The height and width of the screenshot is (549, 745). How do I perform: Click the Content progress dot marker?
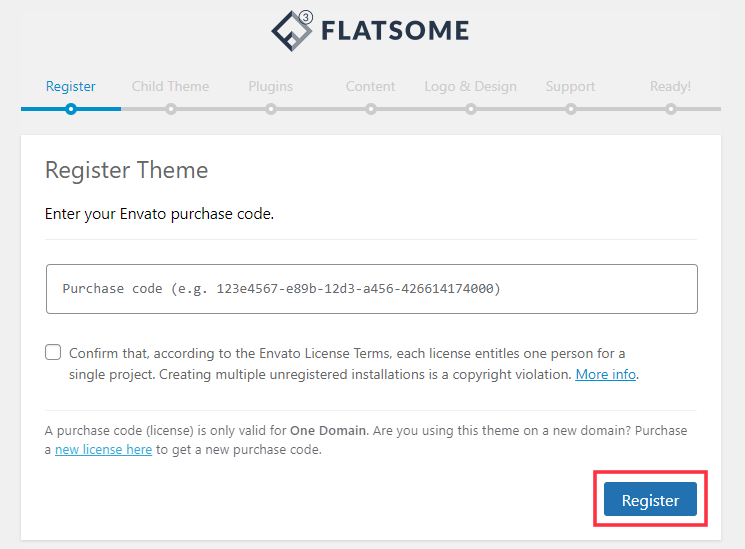click(371, 109)
